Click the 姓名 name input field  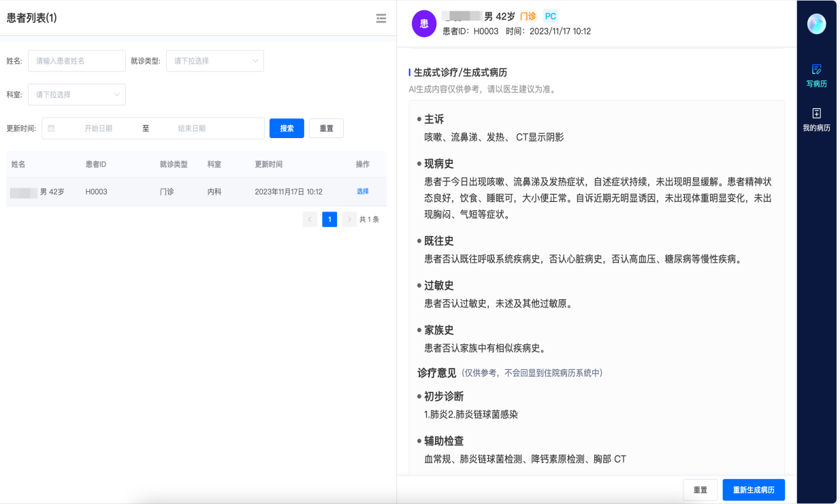point(76,61)
